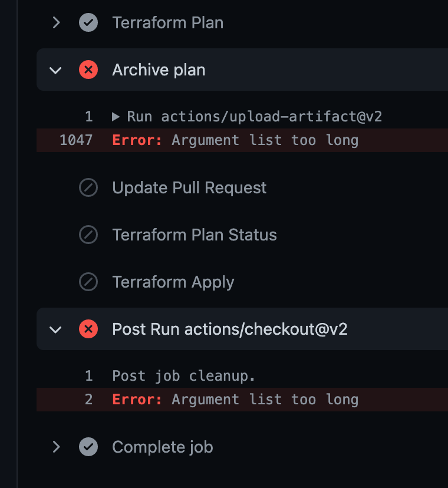Click the success checkmark icon on Terraform Plan

click(x=88, y=22)
